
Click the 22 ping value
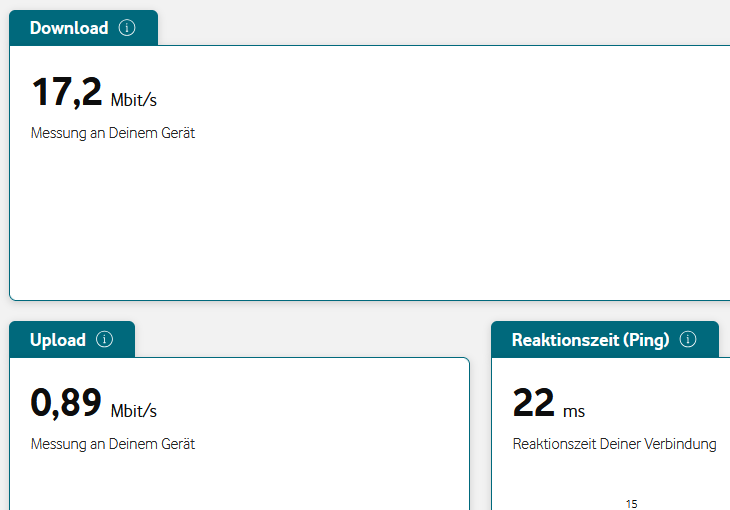point(533,403)
